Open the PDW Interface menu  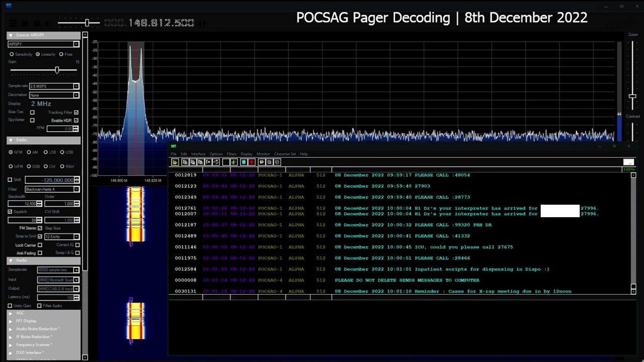point(198,154)
